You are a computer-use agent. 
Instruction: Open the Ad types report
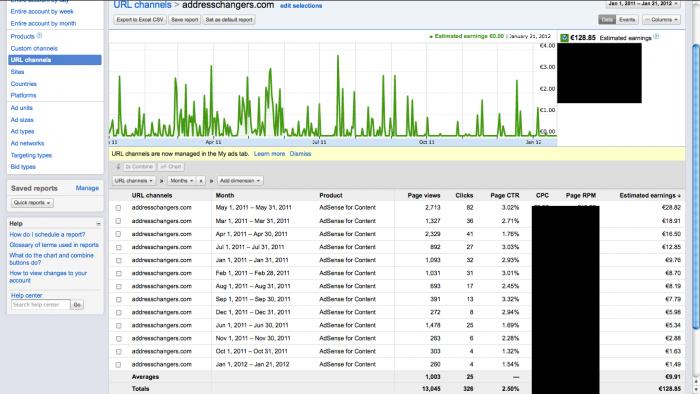click(22, 132)
